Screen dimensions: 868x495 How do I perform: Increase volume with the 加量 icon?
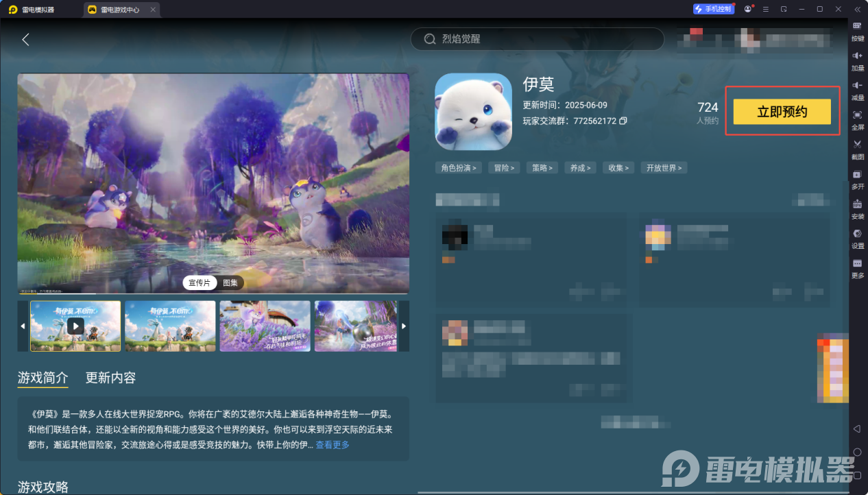click(x=856, y=62)
